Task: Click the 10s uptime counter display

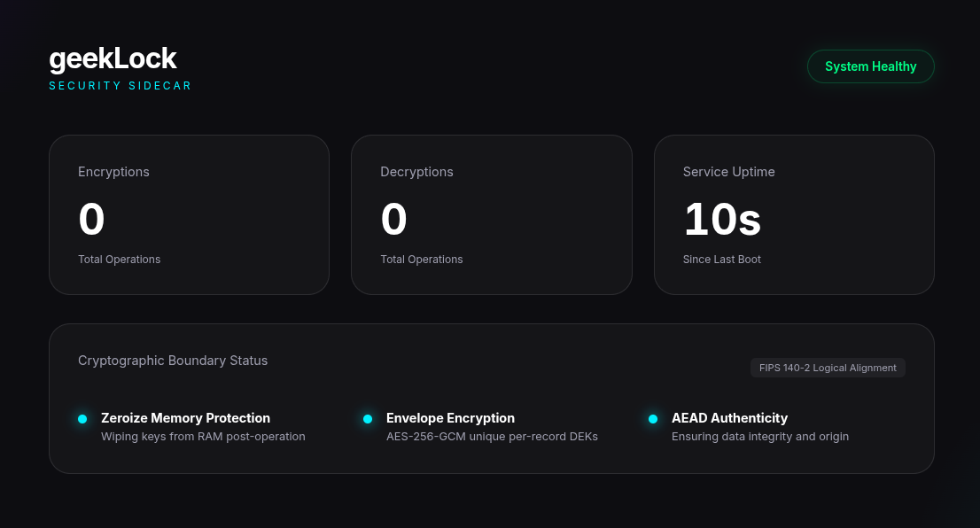Action: (x=722, y=219)
